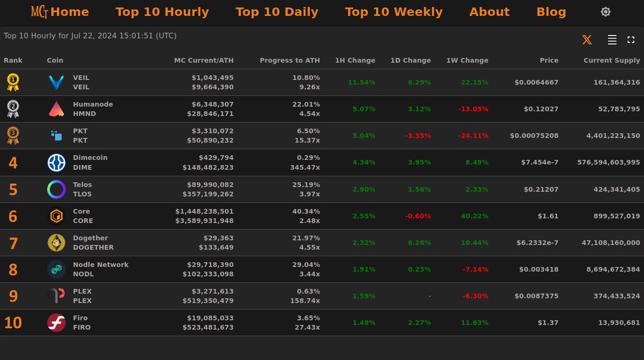Image resolution: width=644 pixels, height=360 pixels.
Task: Select the Nodle Network NODL name
Action: pos(101,269)
